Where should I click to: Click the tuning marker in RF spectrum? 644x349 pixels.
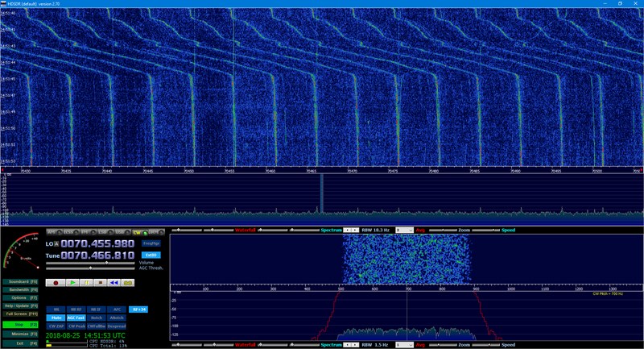[x=321, y=193]
